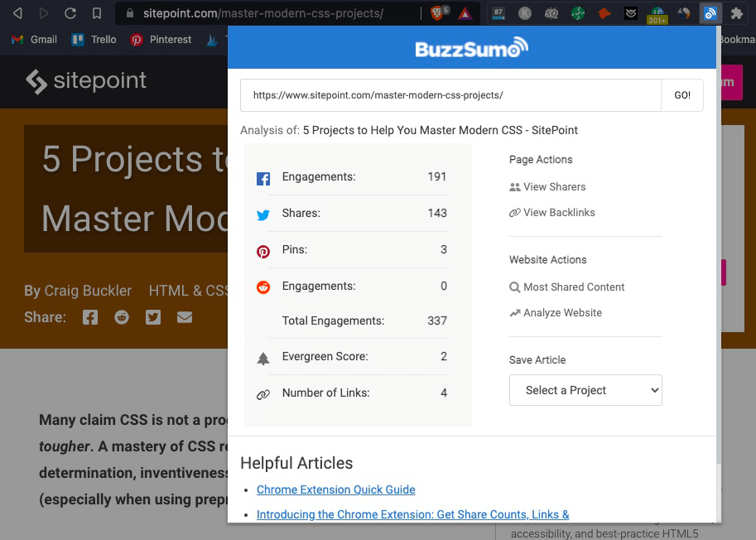This screenshot has width=756, height=540.
Task: Open the puzzle-piece extensions menu
Action: [x=737, y=13]
